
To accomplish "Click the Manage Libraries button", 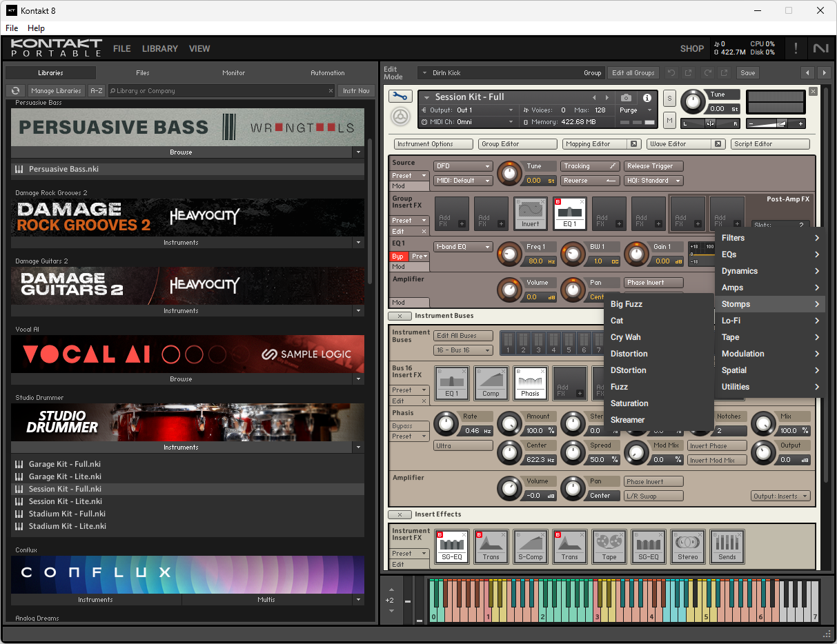I will (x=57, y=90).
